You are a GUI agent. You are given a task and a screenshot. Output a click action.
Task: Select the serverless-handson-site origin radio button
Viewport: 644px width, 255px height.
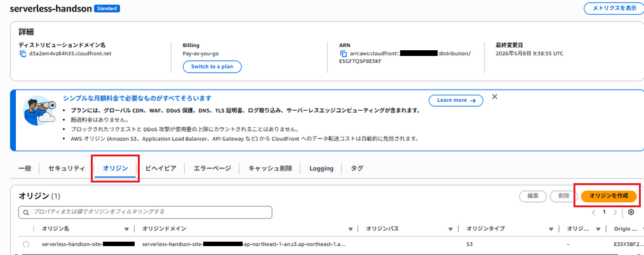point(26,244)
